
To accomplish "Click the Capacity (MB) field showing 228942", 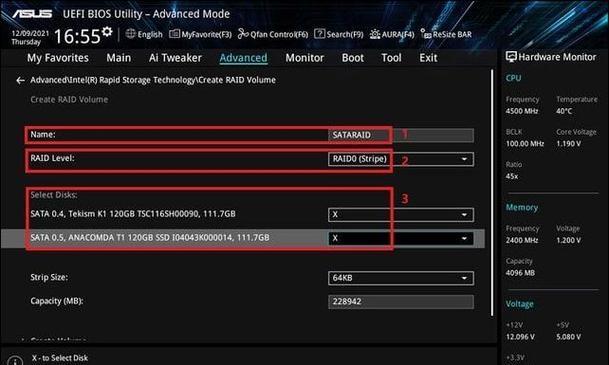I will tap(401, 302).
